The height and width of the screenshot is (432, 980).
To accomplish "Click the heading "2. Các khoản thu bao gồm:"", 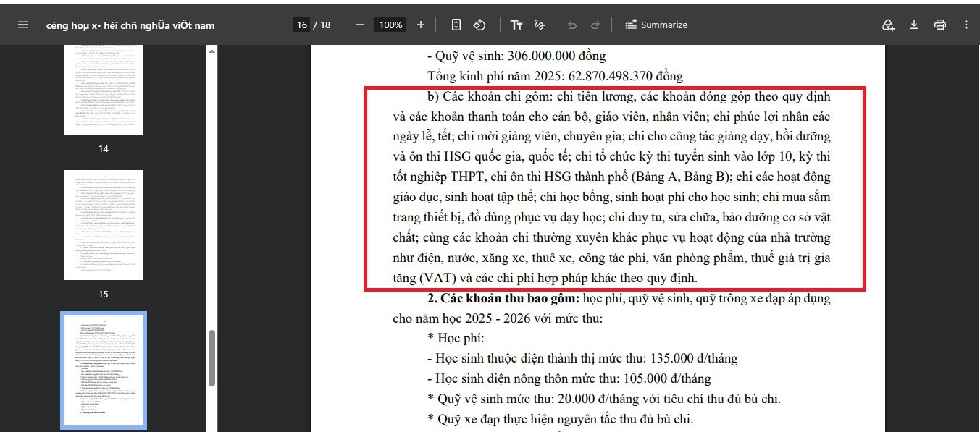I will [x=503, y=298].
